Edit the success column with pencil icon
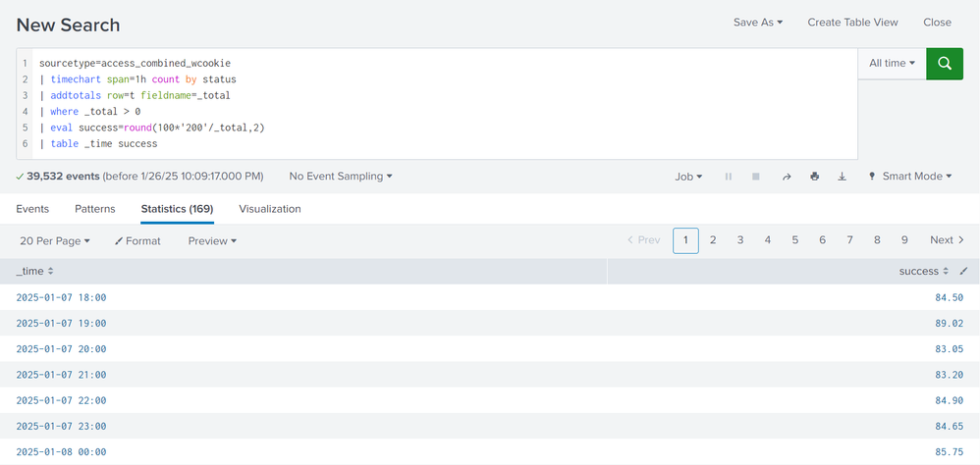The width and height of the screenshot is (980, 465). [x=963, y=271]
